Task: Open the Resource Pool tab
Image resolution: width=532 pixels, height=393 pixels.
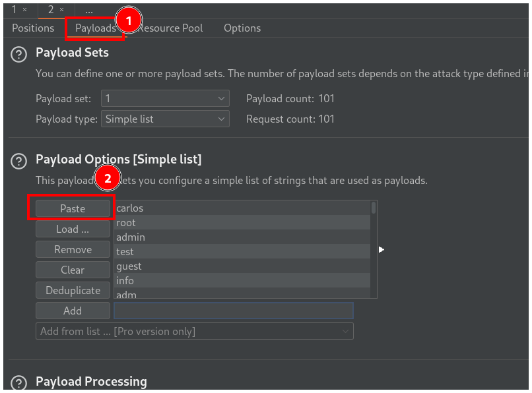Action: point(172,28)
